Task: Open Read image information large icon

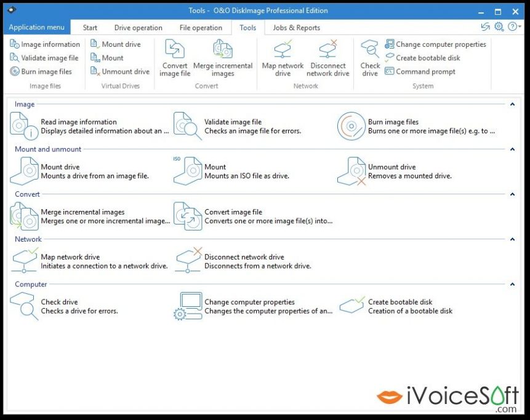Action: pyautogui.click(x=23, y=126)
